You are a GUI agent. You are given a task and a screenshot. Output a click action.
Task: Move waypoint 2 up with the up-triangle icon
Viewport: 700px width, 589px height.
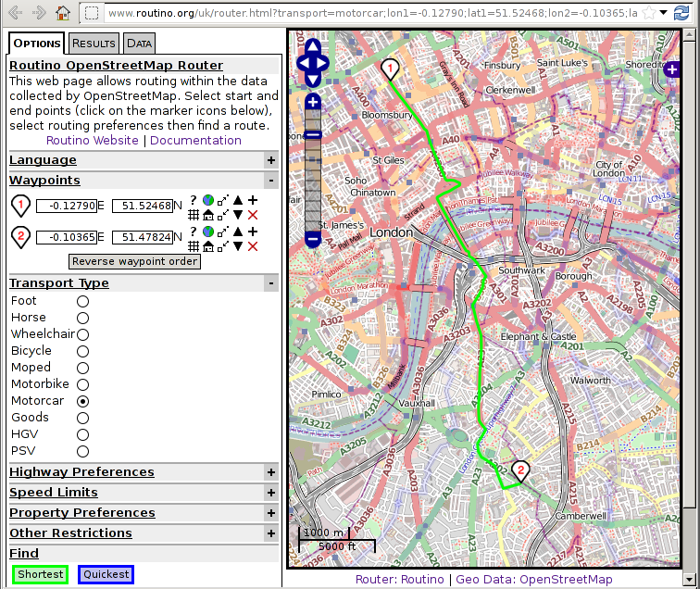(x=238, y=231)
